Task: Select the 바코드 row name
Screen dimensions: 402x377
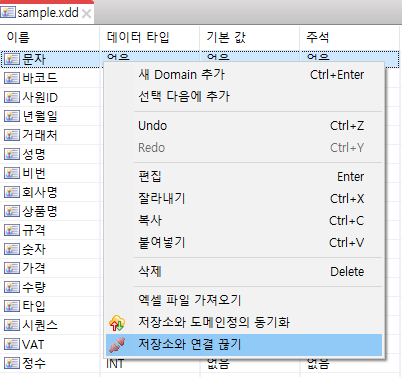Action: pyautogui.click(x=40, y=78)
